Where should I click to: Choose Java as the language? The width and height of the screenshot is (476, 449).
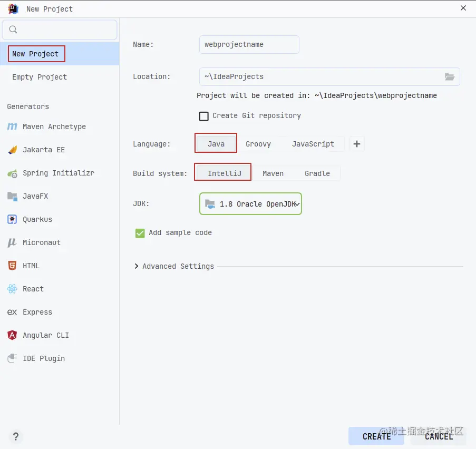pos(216,144)
